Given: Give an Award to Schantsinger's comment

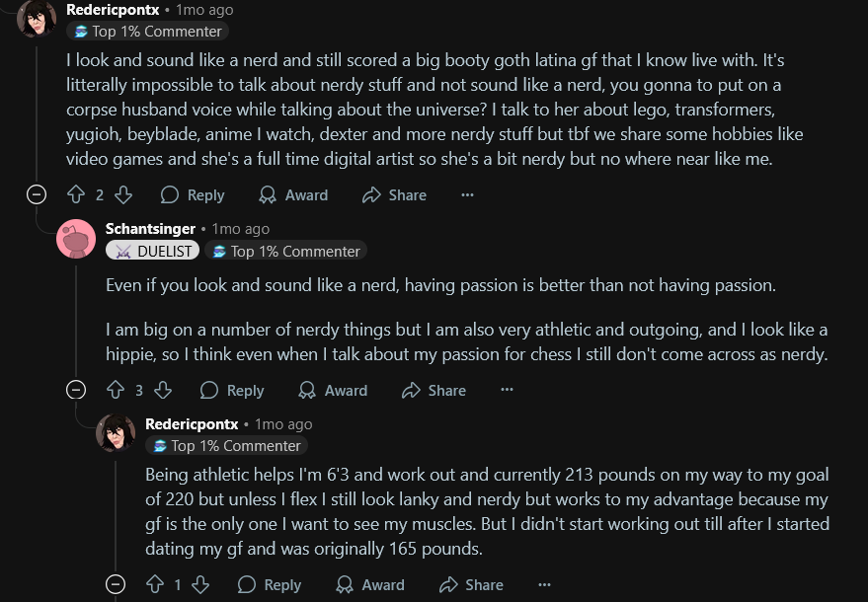Looking at the screenshot, I should point(333,391).
